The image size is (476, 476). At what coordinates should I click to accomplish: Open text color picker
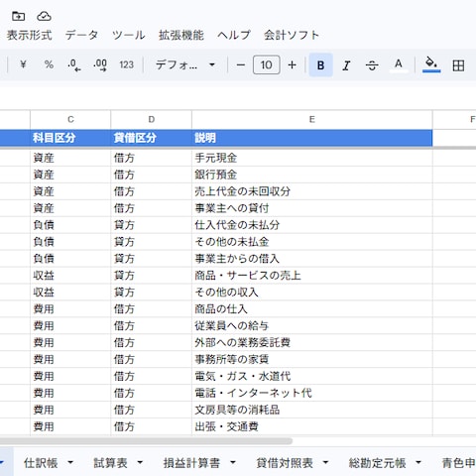pos(399,64)
